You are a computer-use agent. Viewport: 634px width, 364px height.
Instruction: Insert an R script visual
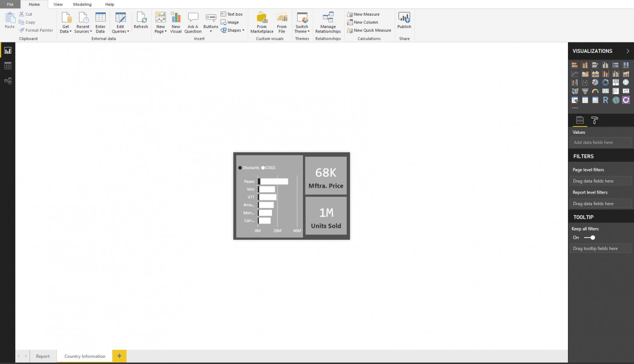point(606,100)
